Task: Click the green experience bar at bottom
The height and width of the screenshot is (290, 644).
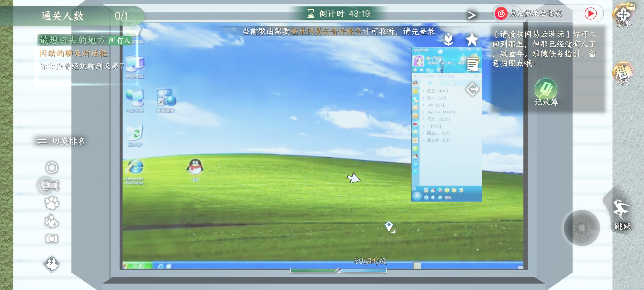Action: point(314,271)
